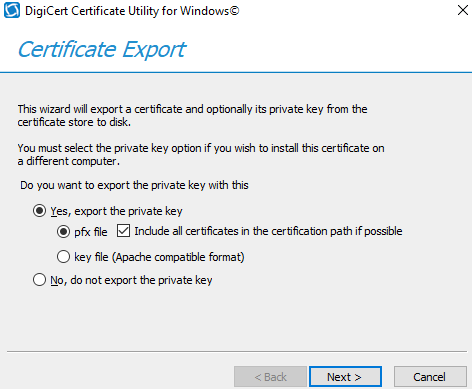Uncheck the include all certificates checkbox box
The height and width of the screenshot is (389, 472).
pyautogui.click(x=123, y=231)
